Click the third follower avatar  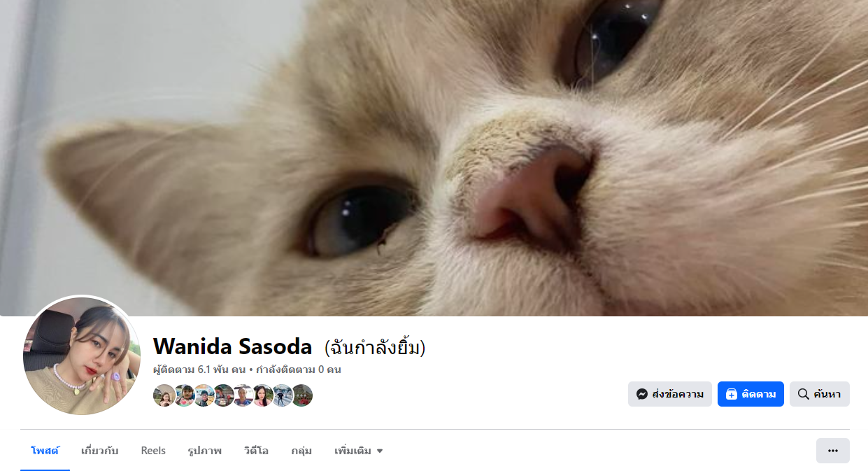click(204, 395)
